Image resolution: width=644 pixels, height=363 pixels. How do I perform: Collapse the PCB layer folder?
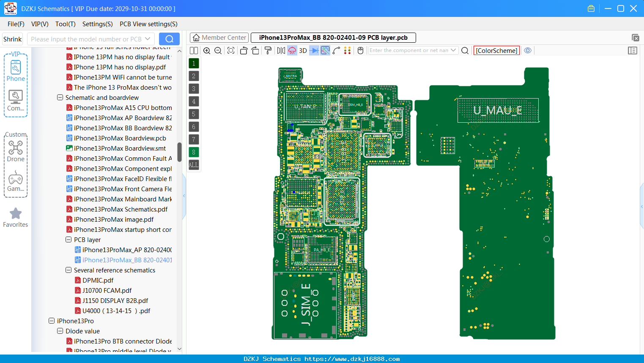point(69,239)
